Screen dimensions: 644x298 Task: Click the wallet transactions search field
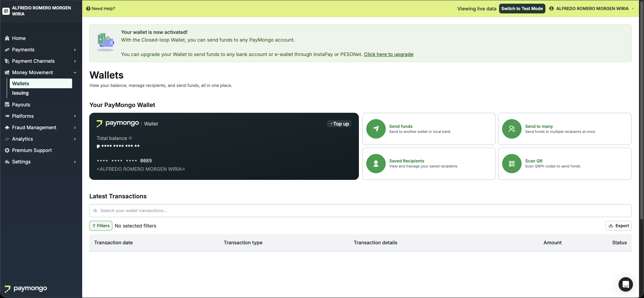click(x=360, y=211)
